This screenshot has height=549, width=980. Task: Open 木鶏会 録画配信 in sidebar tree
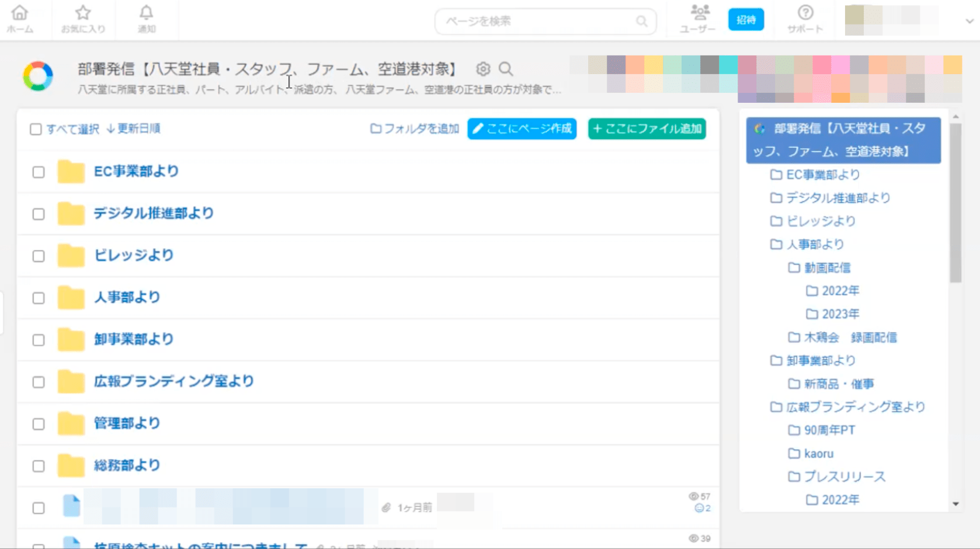pos(850,337)
